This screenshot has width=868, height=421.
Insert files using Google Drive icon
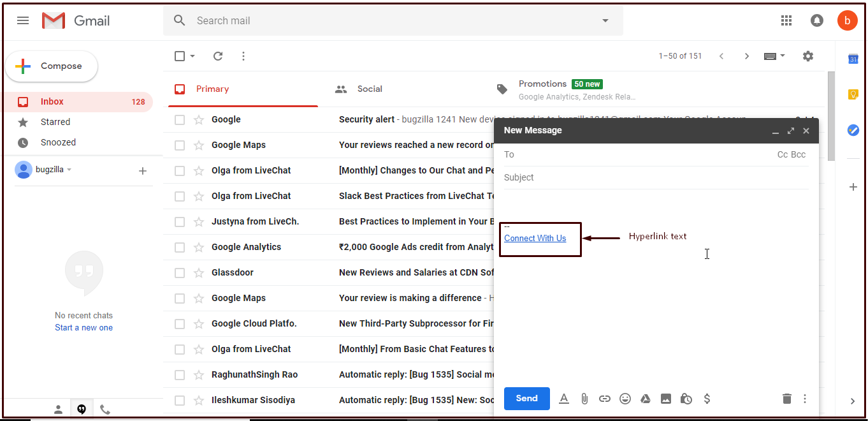point(645,399)
